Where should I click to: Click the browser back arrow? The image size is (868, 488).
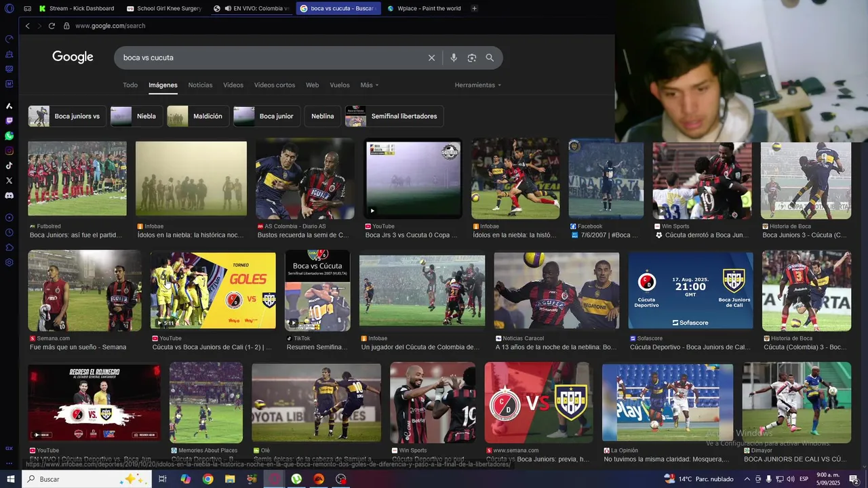point(27,26)
